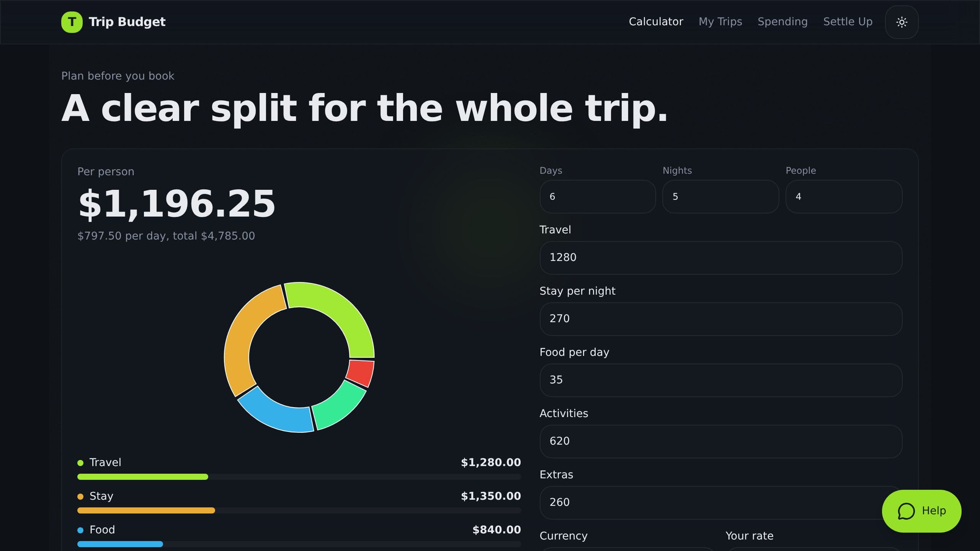Edit the Food per day field

[721, 380]
